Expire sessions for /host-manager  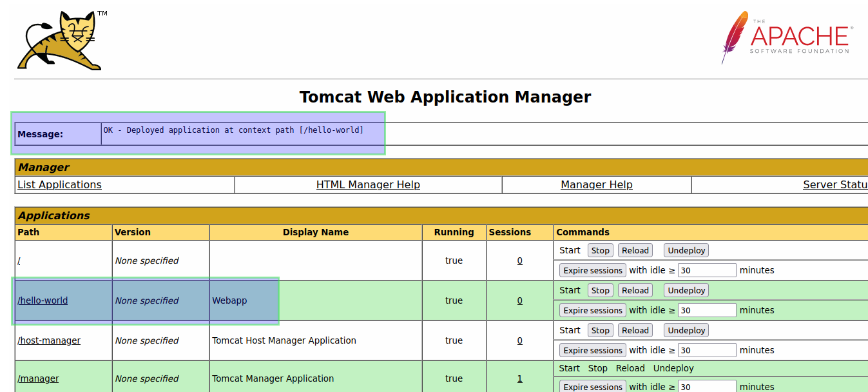pos(593,350)
